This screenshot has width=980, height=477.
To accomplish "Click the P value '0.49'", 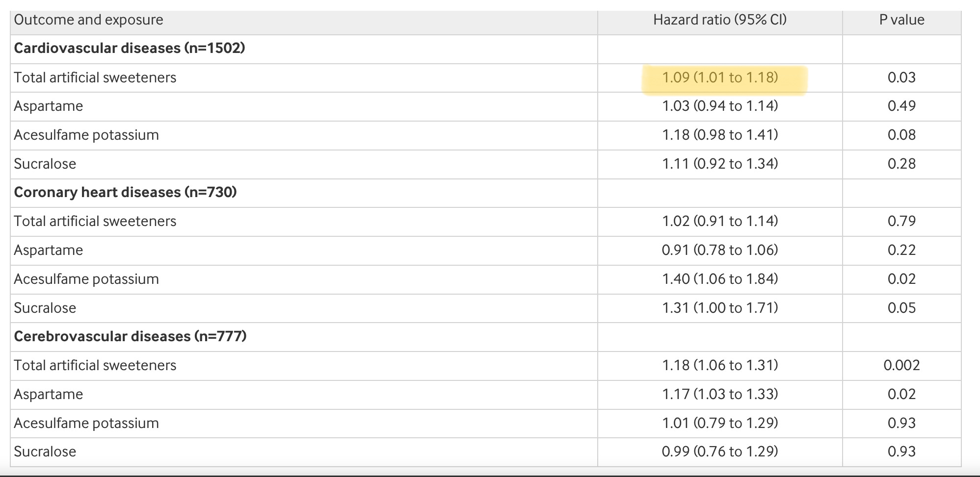I will [901, 106].
